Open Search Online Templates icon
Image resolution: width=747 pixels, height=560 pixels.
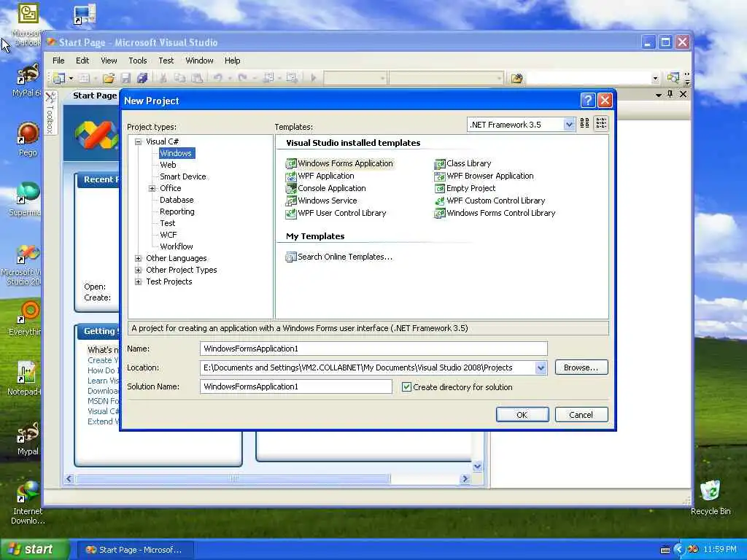pyautogui.click(x=290, y=257)
